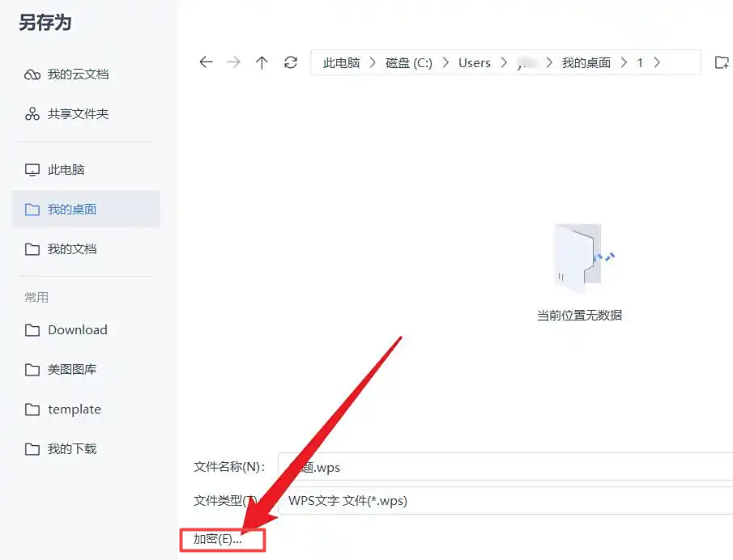This screenshot has height=560, width=733.
Task: Open the Download folder shortcut
Action: point(77,330)
